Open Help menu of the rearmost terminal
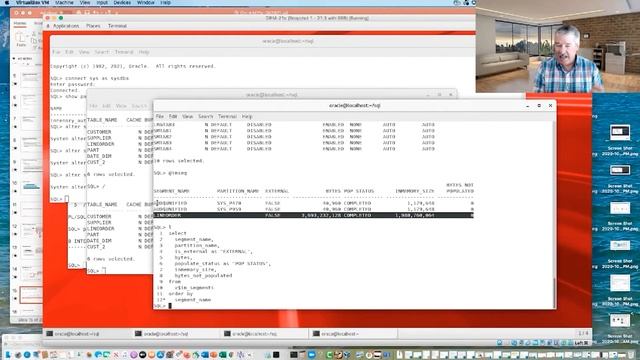This screenshot has height=360, width=640. tap(144, 52)
